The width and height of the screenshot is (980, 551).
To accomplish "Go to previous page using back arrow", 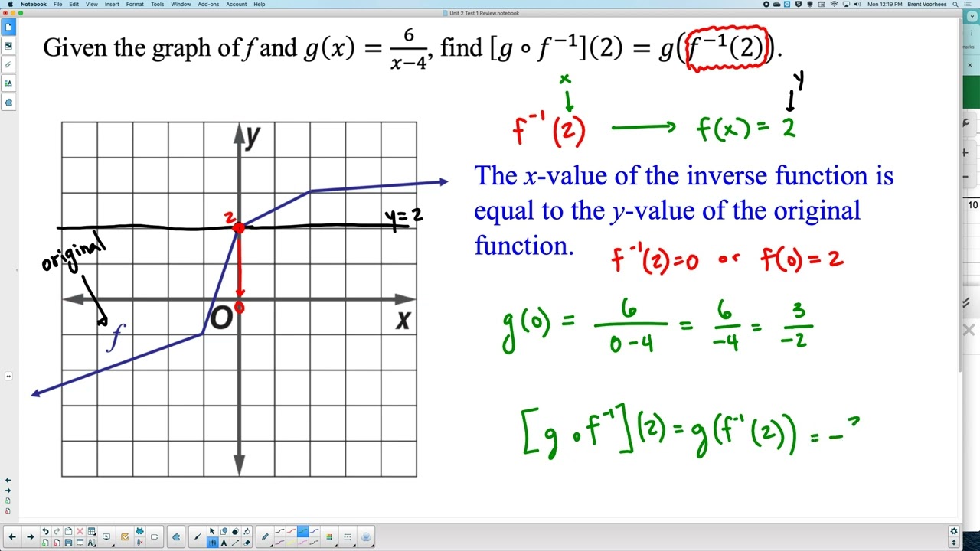I will pyautogui.click(x=12, y=536).
